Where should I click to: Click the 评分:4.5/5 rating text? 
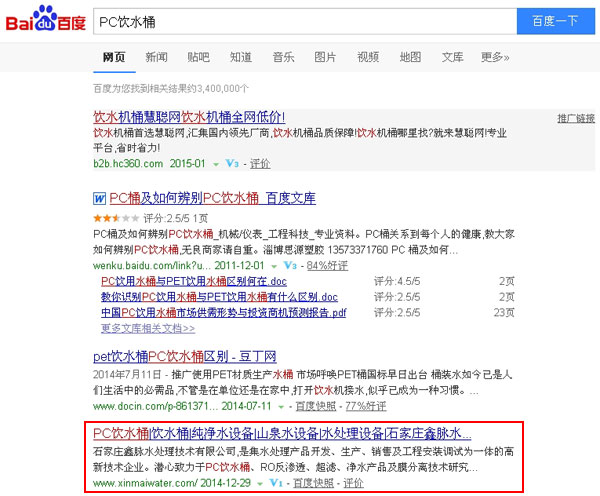pyautogui.click(x=397, y=281)
